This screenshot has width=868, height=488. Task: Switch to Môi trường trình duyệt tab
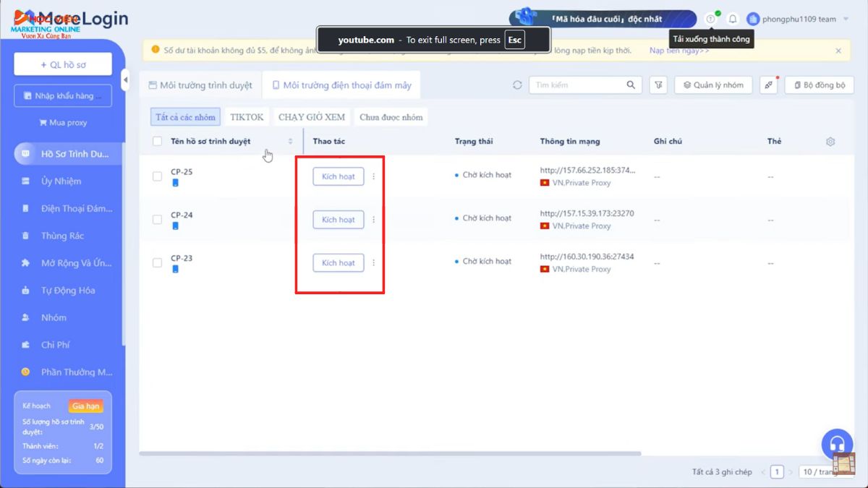point(200,85)
